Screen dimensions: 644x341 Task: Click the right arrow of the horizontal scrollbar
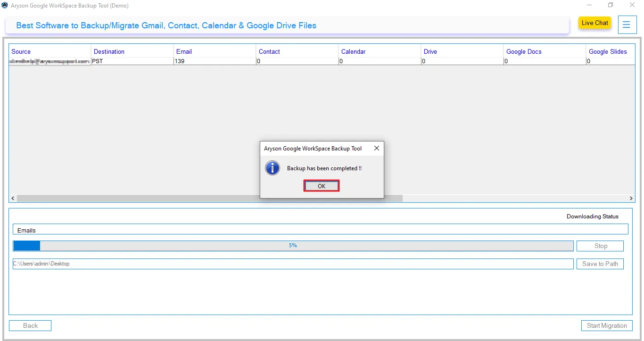[x=631, y=198]
